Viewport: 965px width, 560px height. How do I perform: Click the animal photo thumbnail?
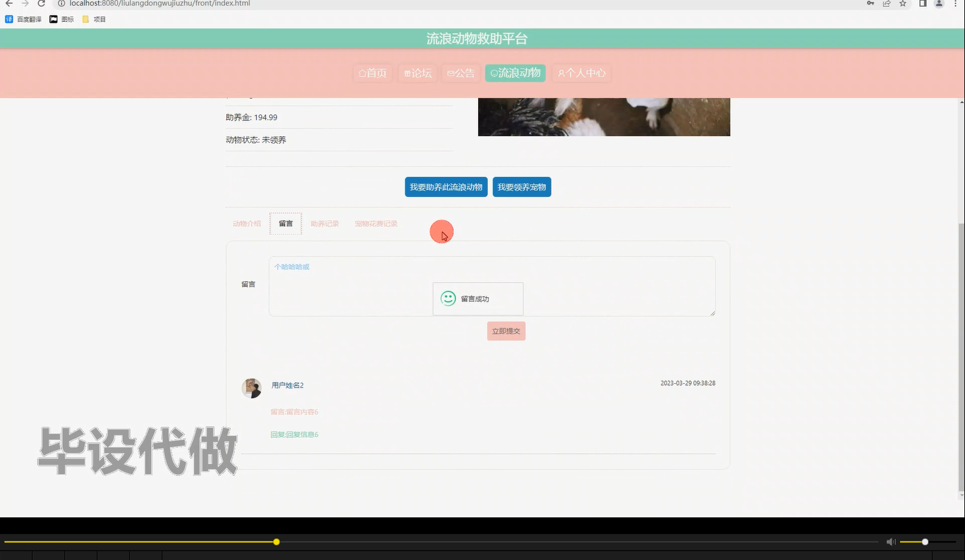pos(604,117)
